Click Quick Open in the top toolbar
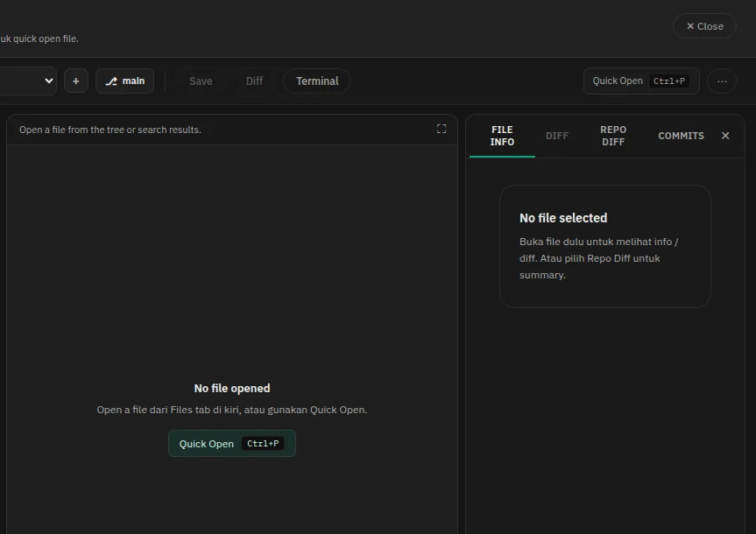The height and width of the screenshot is (534, 756). (x=640, y=81)
